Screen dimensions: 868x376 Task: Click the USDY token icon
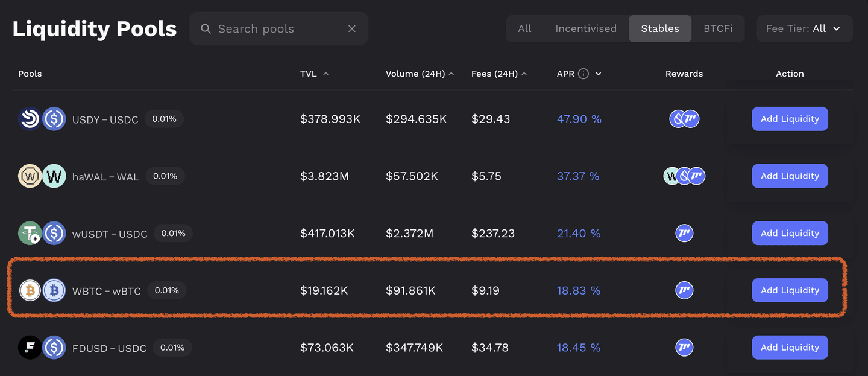pyautogui.click(x=29, y=119)
